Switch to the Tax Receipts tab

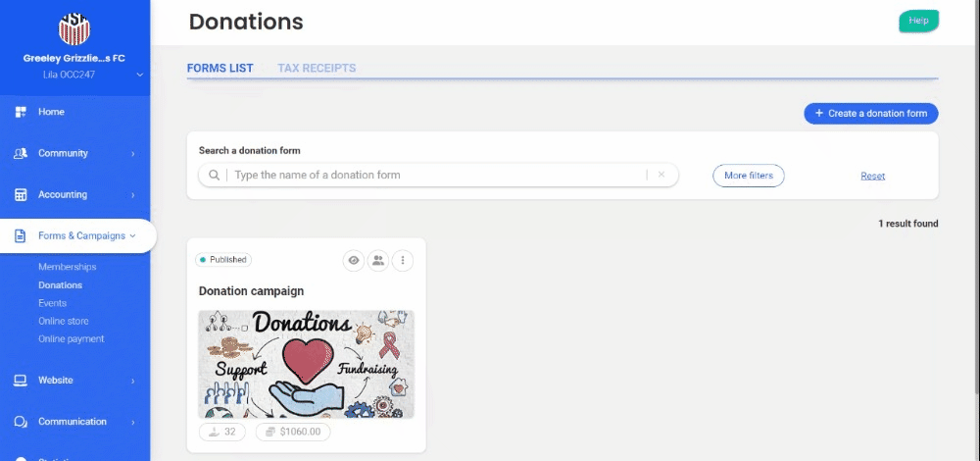pyautogui.click(x=317, y=69)
